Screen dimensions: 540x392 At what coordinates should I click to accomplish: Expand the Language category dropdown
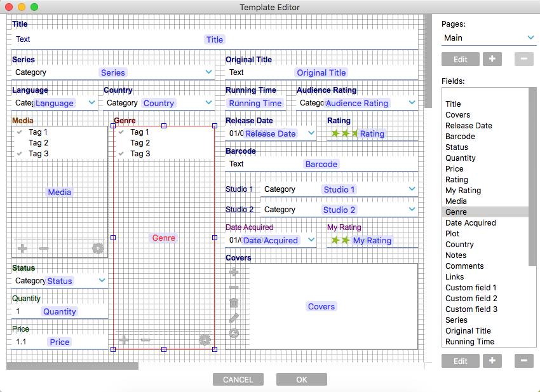pos(91,102)
